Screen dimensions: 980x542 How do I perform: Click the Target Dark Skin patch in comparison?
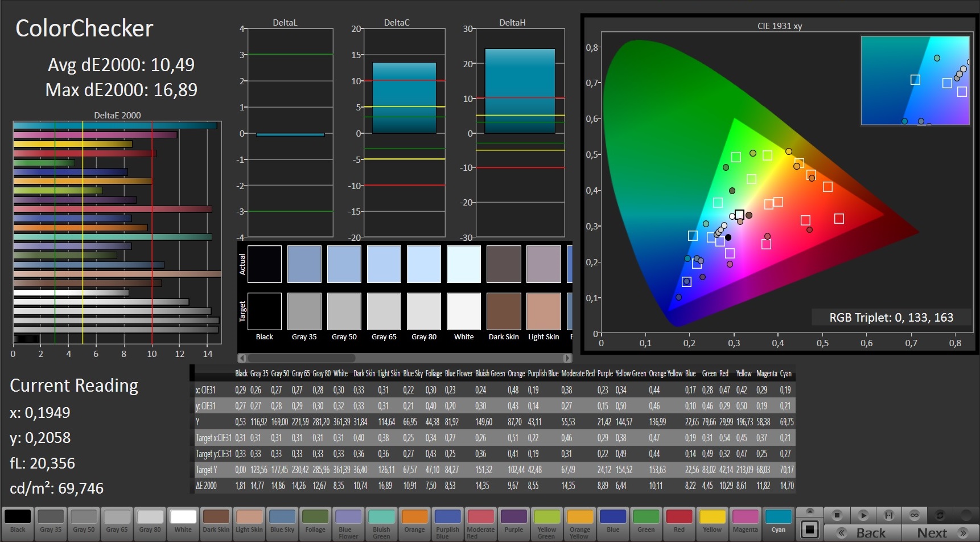[x=504, y=311]
